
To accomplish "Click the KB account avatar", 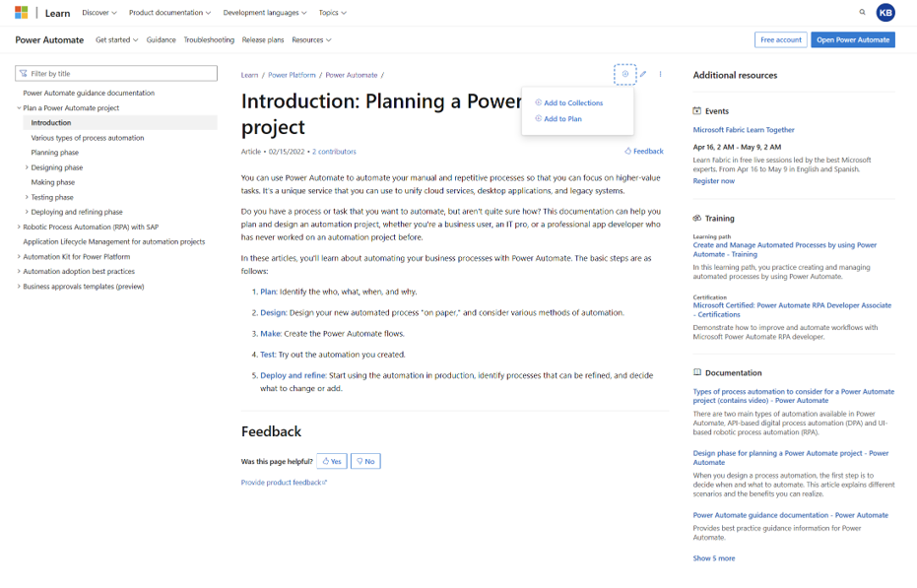I will pos(885,12).
